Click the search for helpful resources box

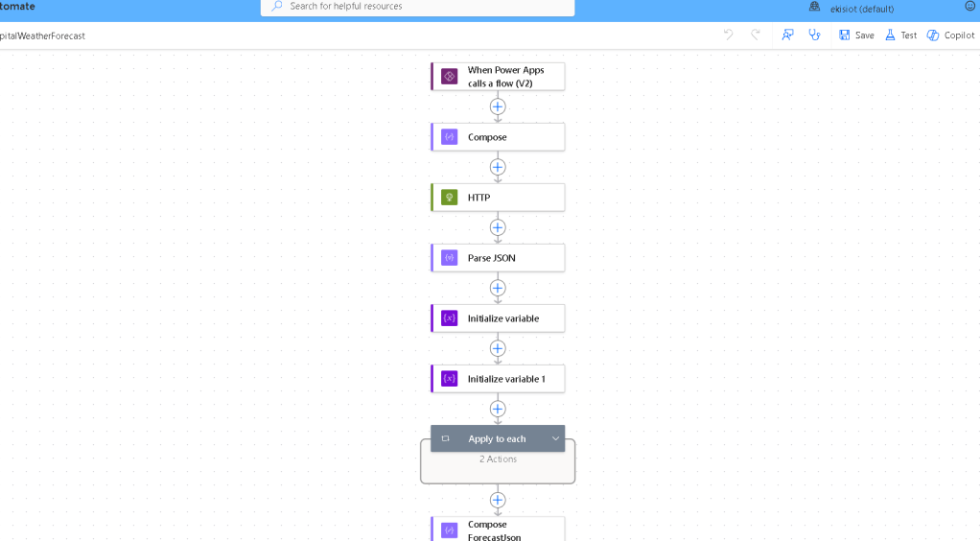click(417, 7)
